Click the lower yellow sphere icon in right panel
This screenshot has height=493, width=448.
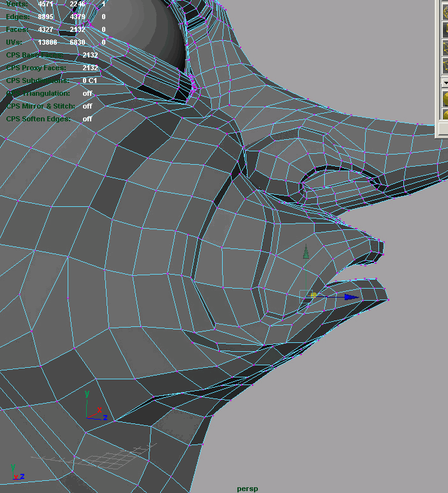tap(445, 115)
